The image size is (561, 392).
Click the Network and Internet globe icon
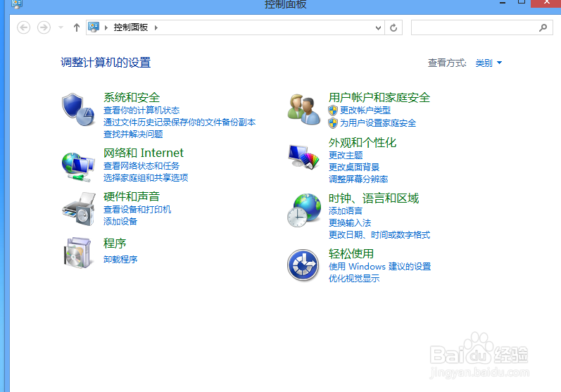pyautogui.click(x=78, y=167)
